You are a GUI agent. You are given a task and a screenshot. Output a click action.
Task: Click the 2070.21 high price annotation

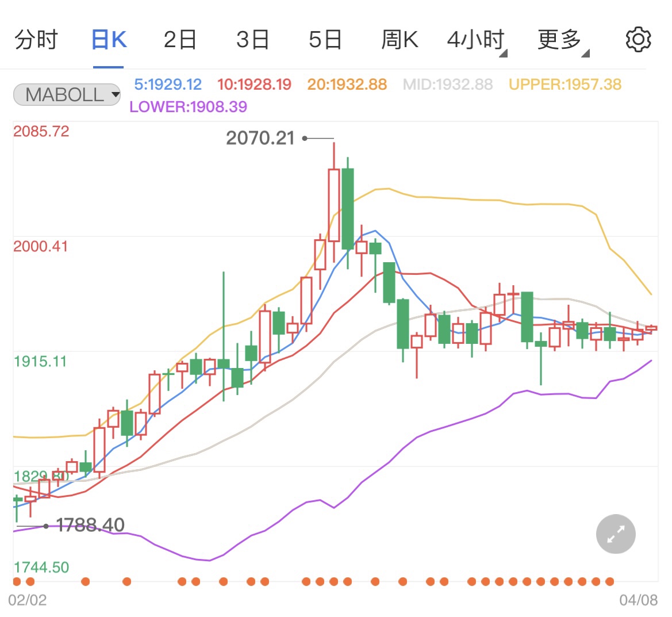[260, 138]
